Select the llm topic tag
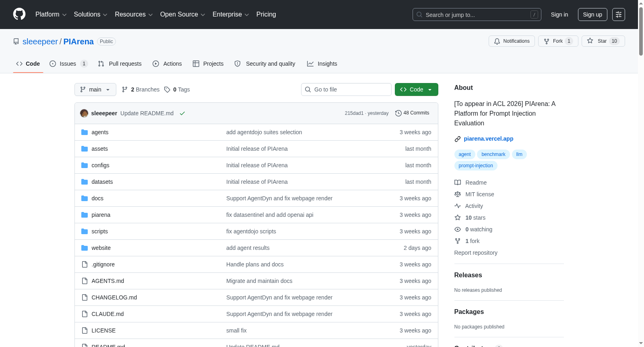644x347 pixels. tap(519, 154)
